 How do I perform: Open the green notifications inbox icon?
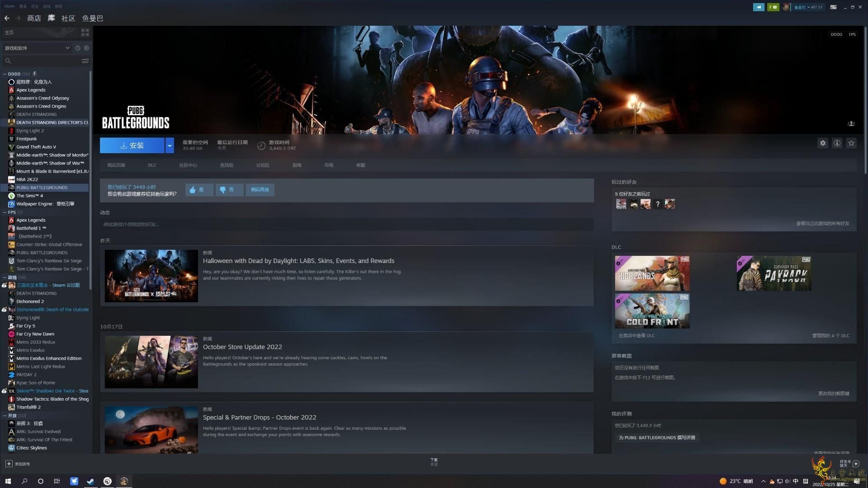[773, 7]
